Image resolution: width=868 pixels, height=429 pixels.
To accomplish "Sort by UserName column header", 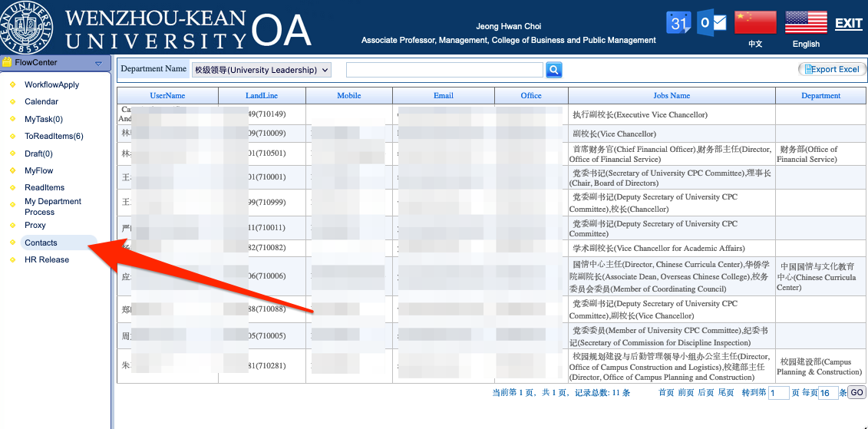I will [167, 96].
